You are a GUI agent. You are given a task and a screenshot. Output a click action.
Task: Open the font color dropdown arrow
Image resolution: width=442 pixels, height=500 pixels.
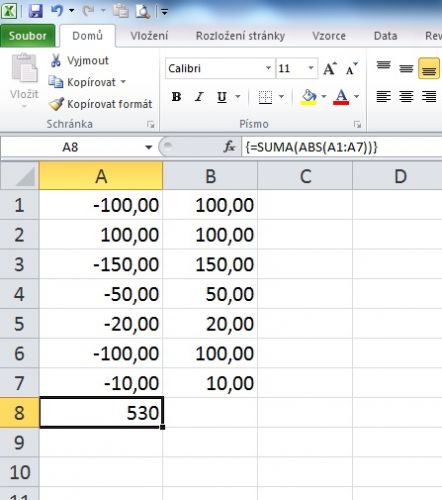click(x=356, y=97)
